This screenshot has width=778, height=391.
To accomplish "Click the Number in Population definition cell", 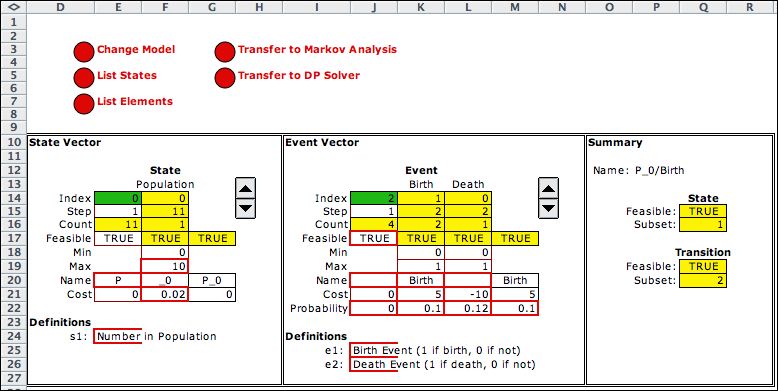I will 118,336.
